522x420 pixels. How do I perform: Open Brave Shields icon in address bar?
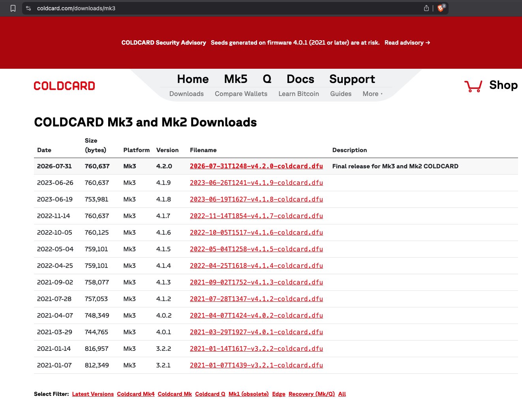(x=441, y=8)
